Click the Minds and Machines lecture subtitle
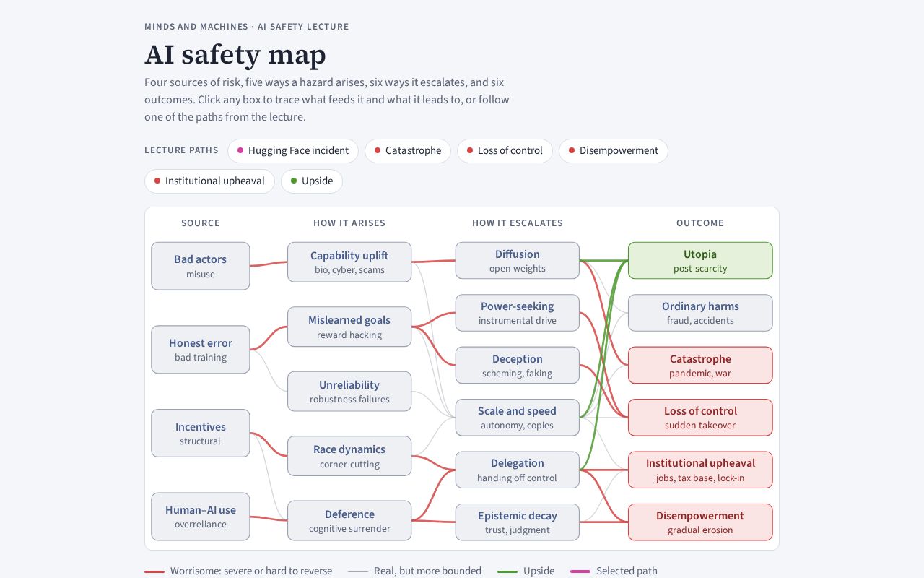 pyautogui.click(x=247, y=27)
